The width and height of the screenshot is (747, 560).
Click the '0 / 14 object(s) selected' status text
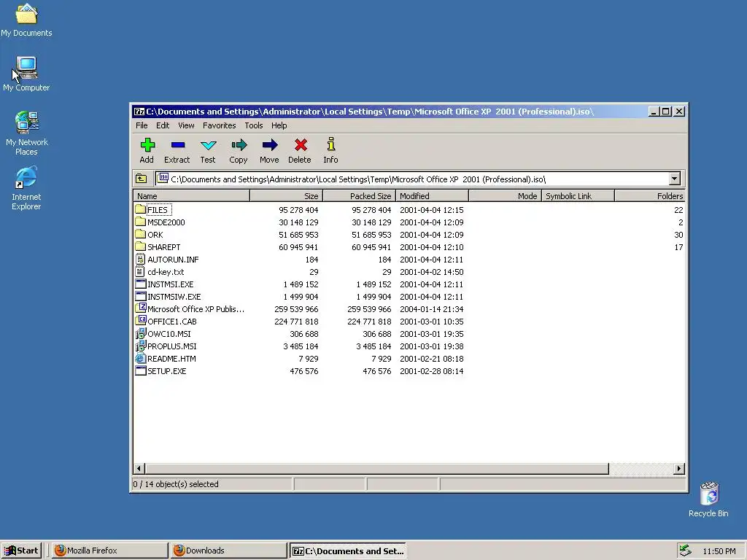[x=176, y=484]
